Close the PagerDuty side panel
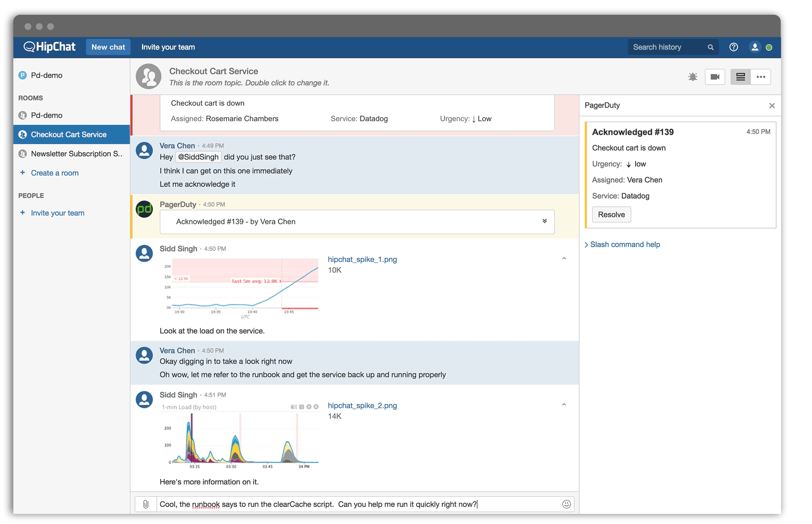Image resolution: width=812 pixels, height=524 pixels. click(772, 106)
